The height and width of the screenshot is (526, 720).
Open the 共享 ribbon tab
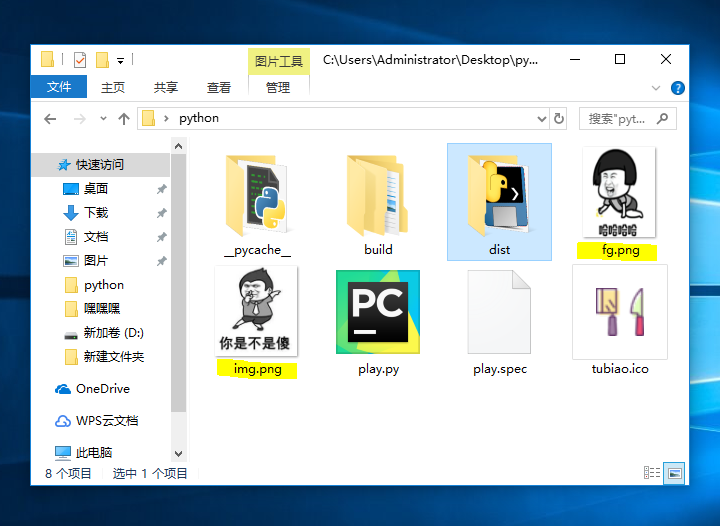coord(166,87)
